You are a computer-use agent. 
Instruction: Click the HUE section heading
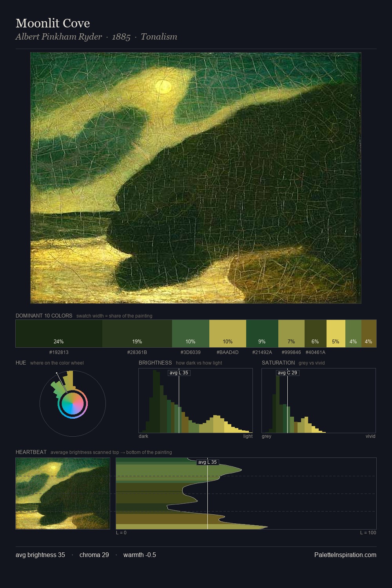click(x=21, y=363)
